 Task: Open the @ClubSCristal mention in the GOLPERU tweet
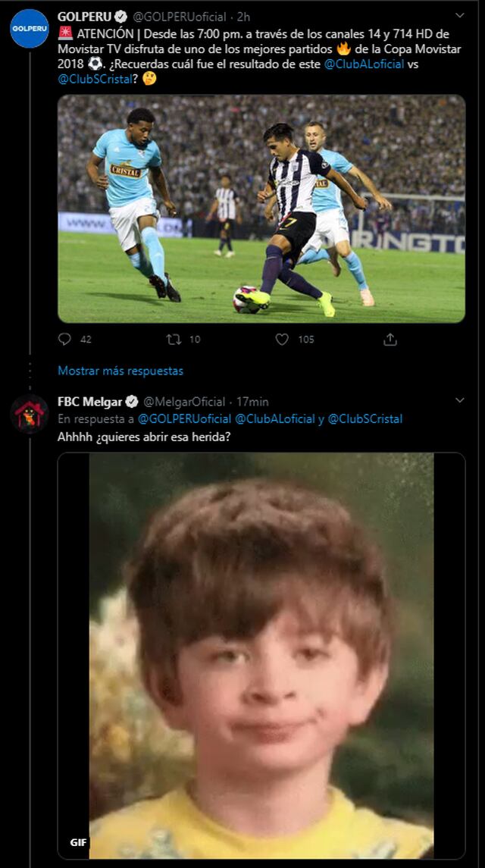[x=91, y=79]
